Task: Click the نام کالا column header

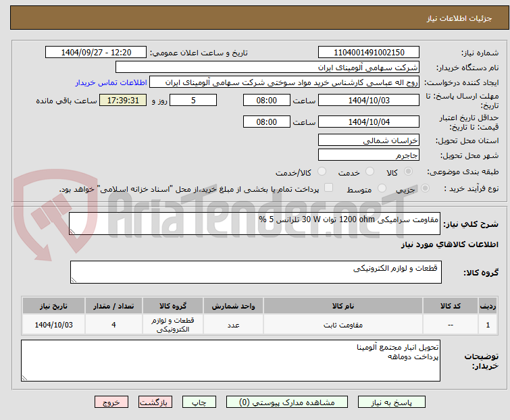Action: (x=343, y=306)
